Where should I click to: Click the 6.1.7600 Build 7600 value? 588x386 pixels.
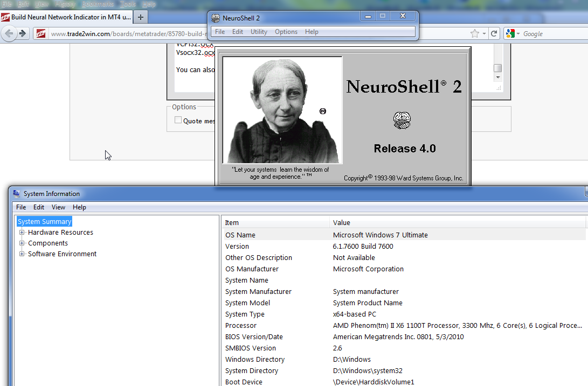click(x=363, y=246)
